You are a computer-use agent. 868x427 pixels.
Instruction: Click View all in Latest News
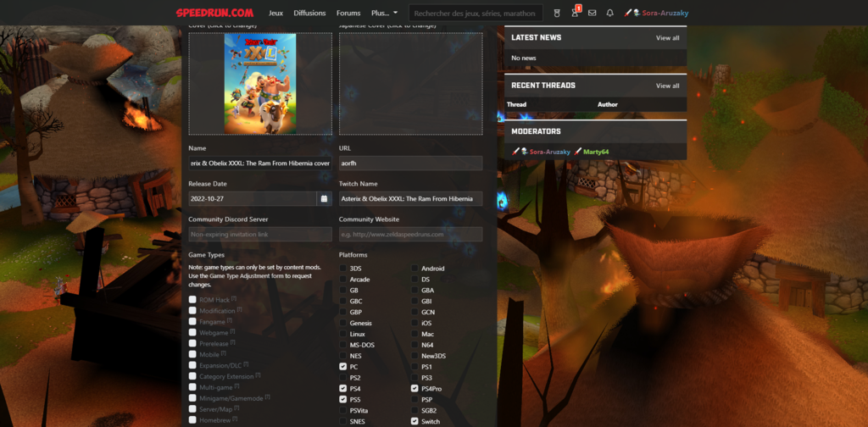tap(668, 38)
